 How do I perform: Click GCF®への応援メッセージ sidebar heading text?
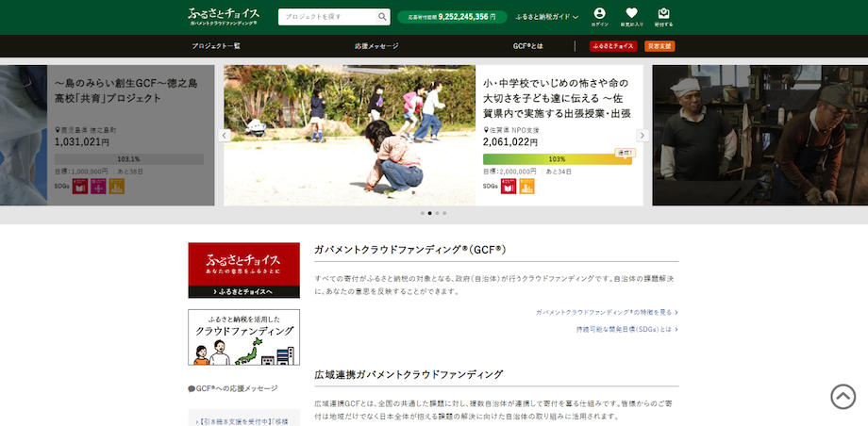(237, 389)
